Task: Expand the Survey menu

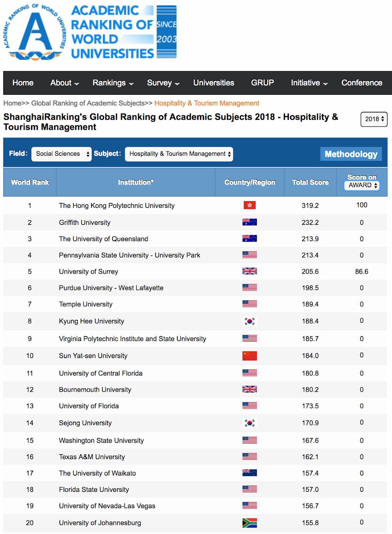Action: pos(163,83)
